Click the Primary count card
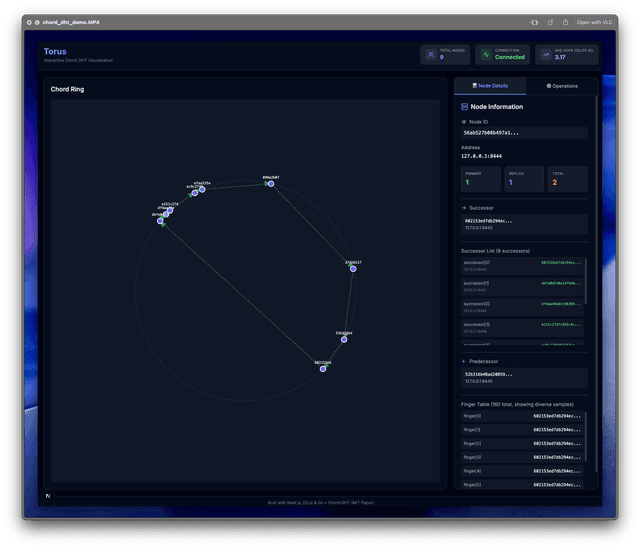The height and width of the screenshot is (549, 640). 479,179
